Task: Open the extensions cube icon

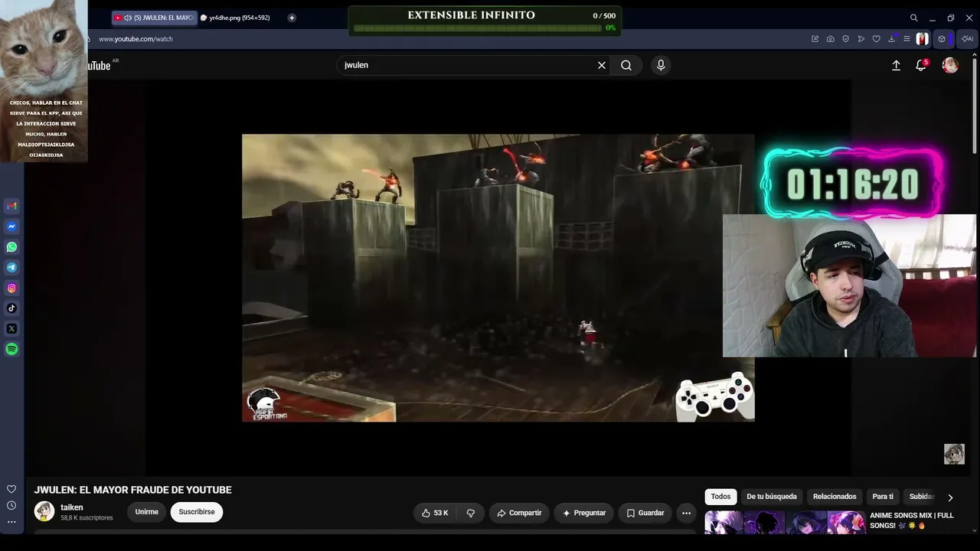Action: [x=942, y=39]
